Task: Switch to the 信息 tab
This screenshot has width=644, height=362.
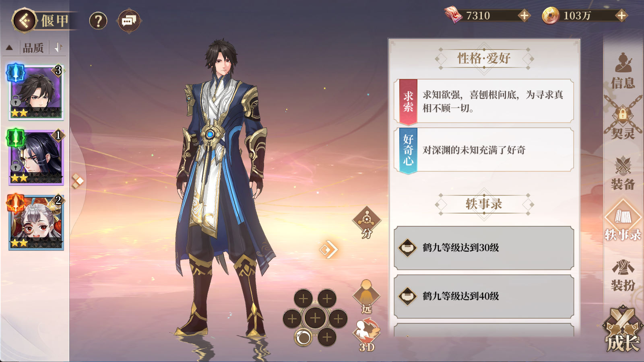Action: point(623,71)
